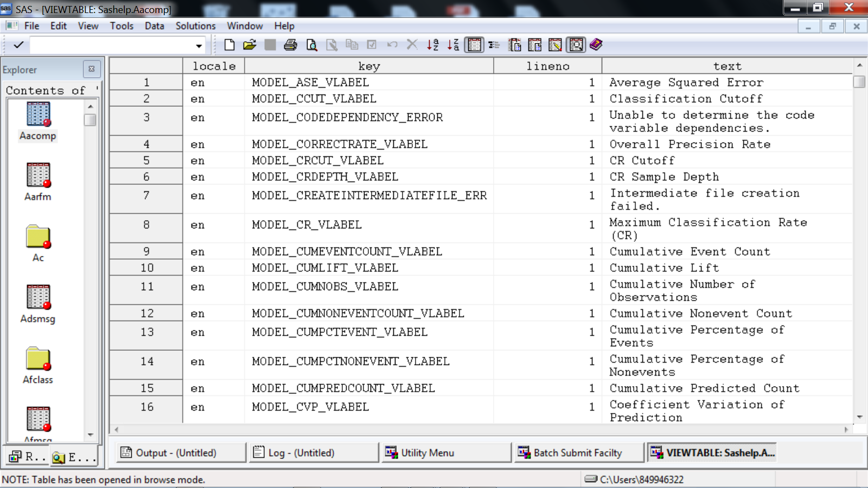The image size is (868, 488).
Task: Toggle the command check box beside the command bar
Action: (x=18, y=45)
